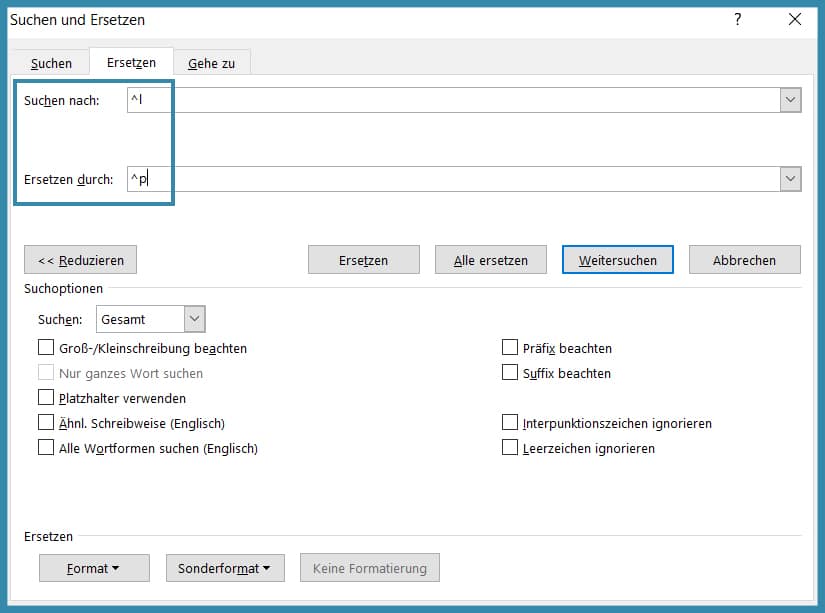The image size is (825, 613).
Task: Click the Alle ersetzen button
Action: click(x=490, y=260)
